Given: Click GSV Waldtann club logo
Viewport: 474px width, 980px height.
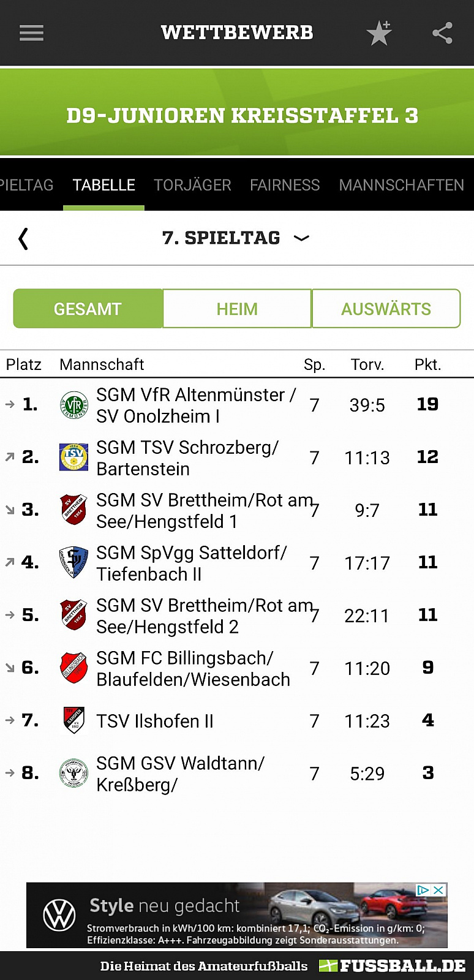Looking at the screenshot, I should pyautogui.click(x=73, y=774).
